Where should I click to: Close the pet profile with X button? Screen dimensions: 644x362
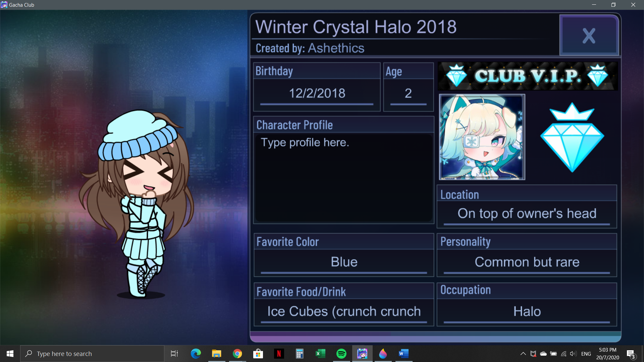[x=589, y=35]
